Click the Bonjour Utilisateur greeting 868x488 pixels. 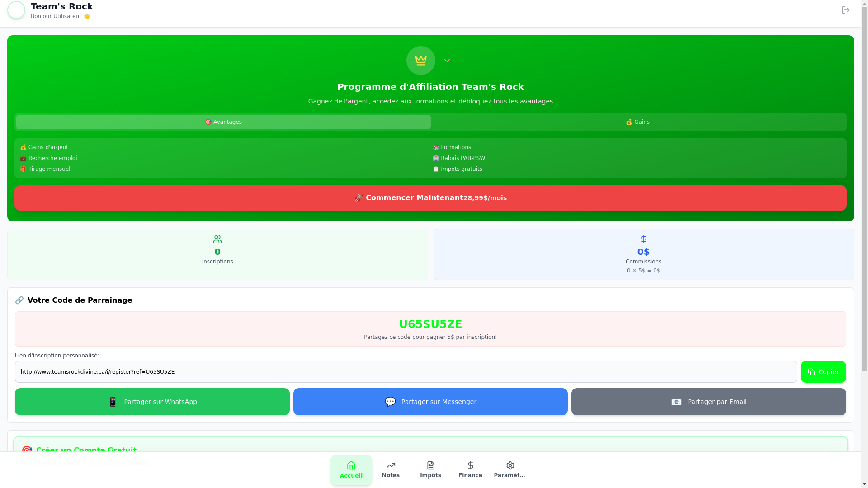coord(60,16)
